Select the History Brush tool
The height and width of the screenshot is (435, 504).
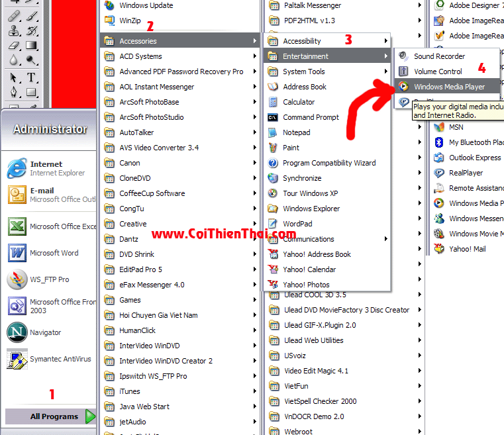(32, 31)
